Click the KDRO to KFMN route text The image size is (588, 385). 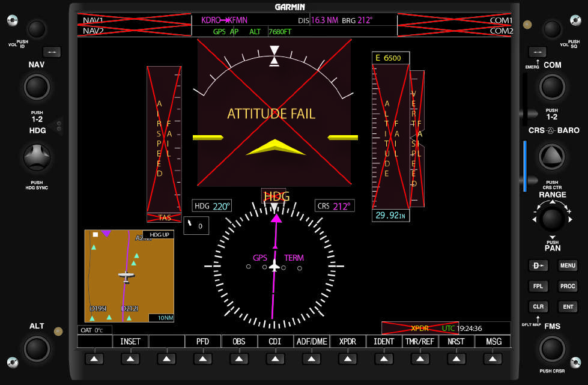(x=224, y=20)
